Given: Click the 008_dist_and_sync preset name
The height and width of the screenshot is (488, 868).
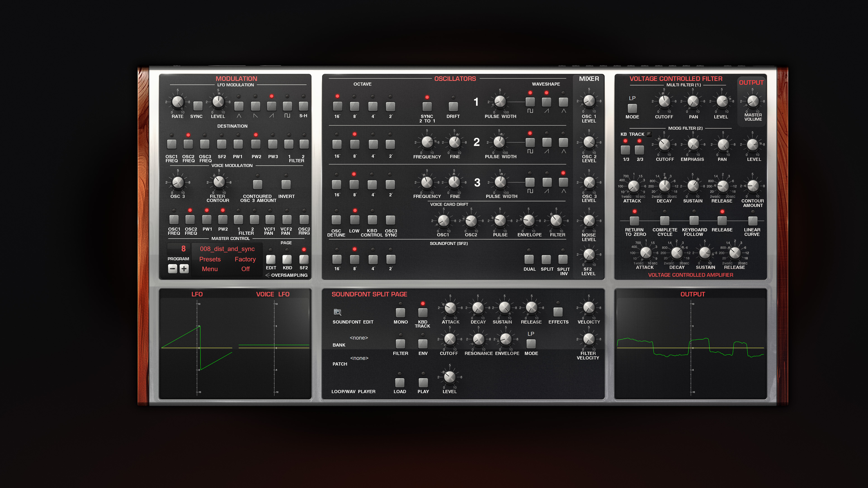Looking at the screenshot, I should 227,249.
